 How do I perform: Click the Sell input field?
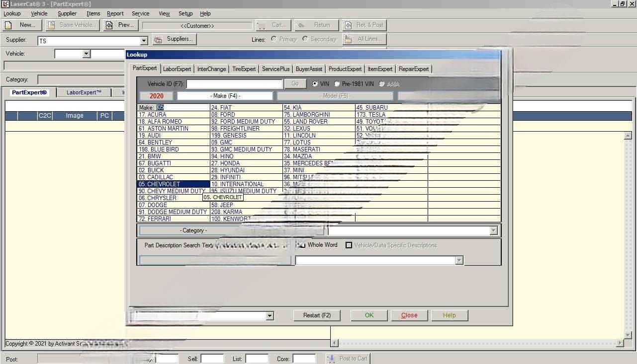(212, 359)
